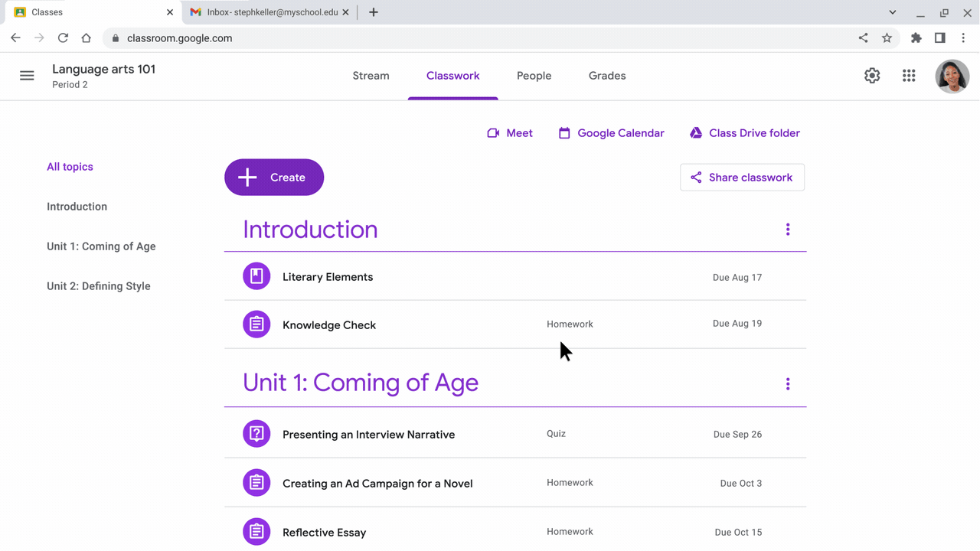Open the account profile picture
This screenshot has width=980, height=551.
pyautogui.click(x=952, y=76)
